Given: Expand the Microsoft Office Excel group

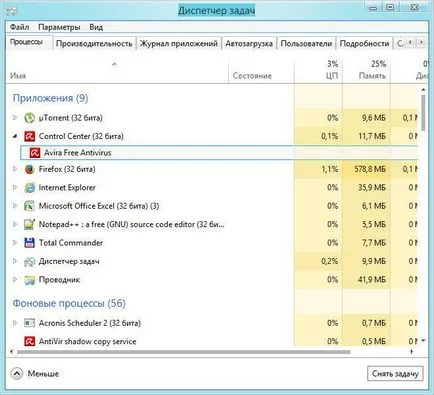Looking at the screenshot, I should tap(15, 206).
